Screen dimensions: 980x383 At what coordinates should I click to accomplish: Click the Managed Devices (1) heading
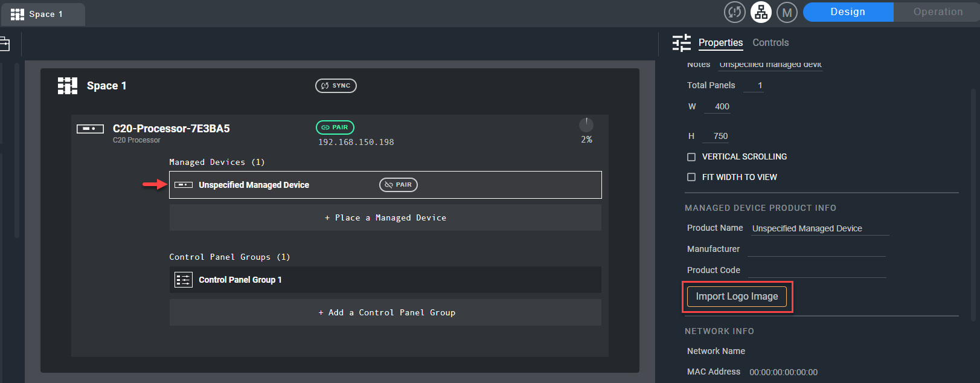[x=217, y=162]
